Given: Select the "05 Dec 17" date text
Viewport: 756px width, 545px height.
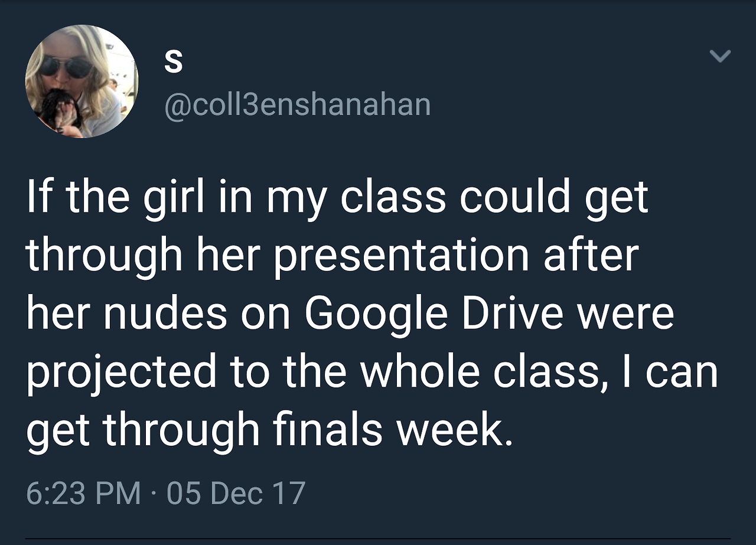Looking at the screenshot, I should [236, 492].
